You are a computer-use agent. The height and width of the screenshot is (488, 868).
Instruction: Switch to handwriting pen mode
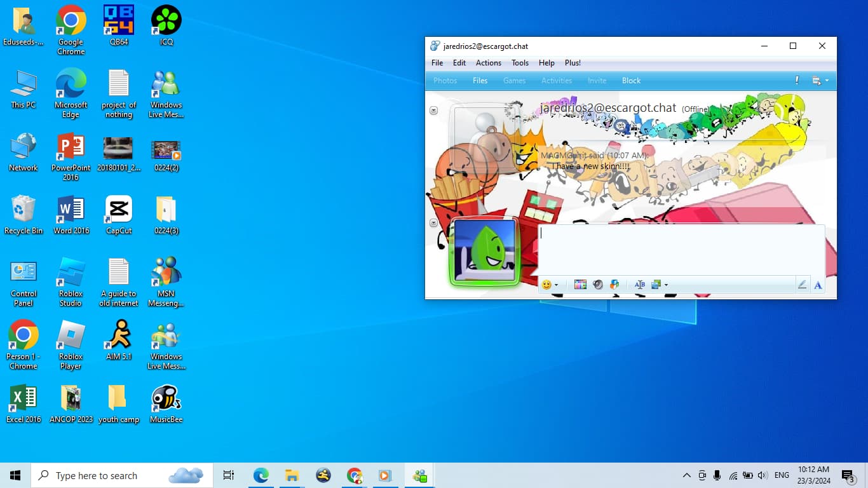pos(802,285)
